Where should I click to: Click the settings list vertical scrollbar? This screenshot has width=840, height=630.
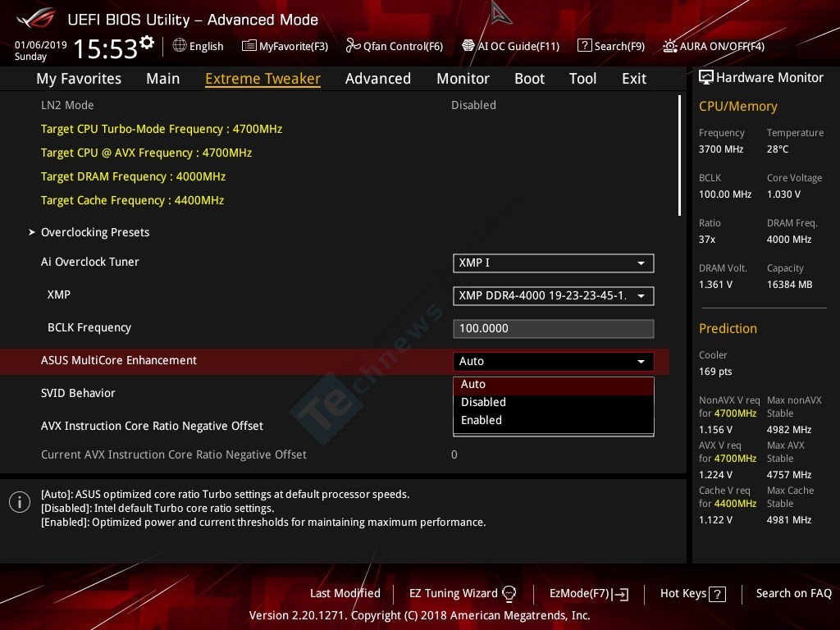coord(679,155)
